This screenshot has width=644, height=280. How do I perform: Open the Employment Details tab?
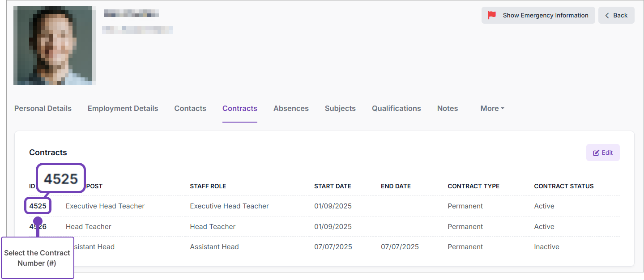click(123, 109)
